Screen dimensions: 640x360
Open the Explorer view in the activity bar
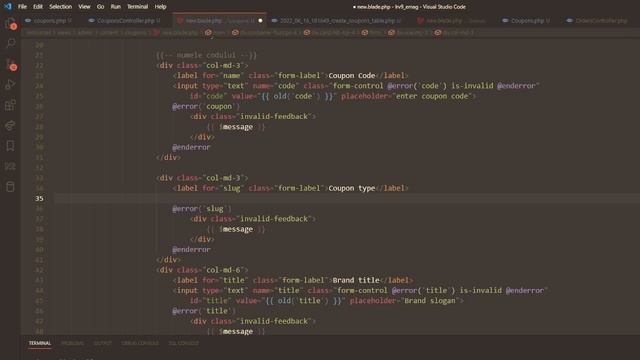pos(10,24)
